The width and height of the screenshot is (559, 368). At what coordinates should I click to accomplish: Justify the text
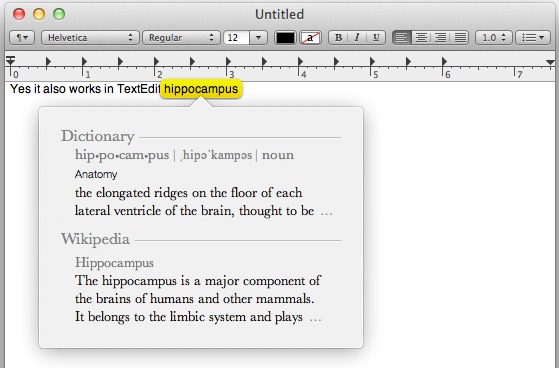click(460, 37)
